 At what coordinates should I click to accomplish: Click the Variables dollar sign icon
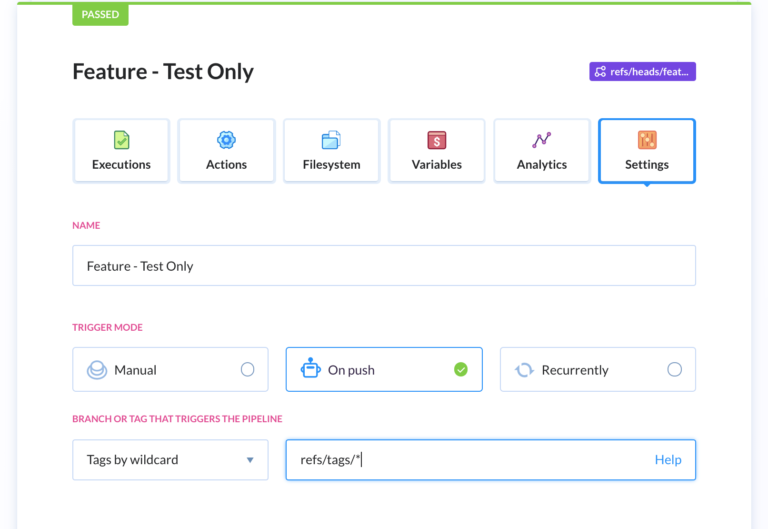tap(436, 140)
